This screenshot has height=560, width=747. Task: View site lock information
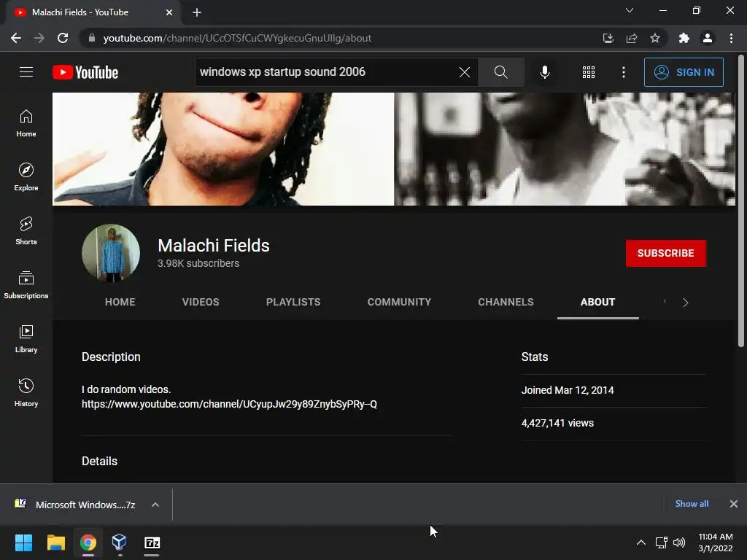point(92,38)
